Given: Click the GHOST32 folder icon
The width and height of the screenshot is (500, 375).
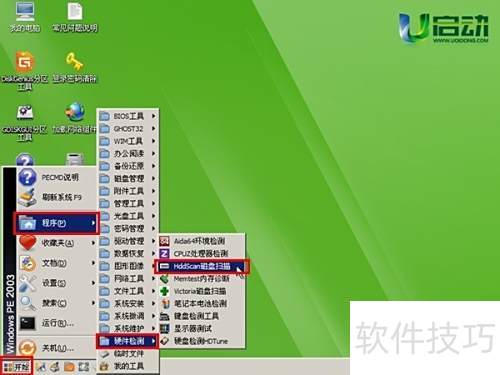Looking at the screenshot, I should 105,129.
